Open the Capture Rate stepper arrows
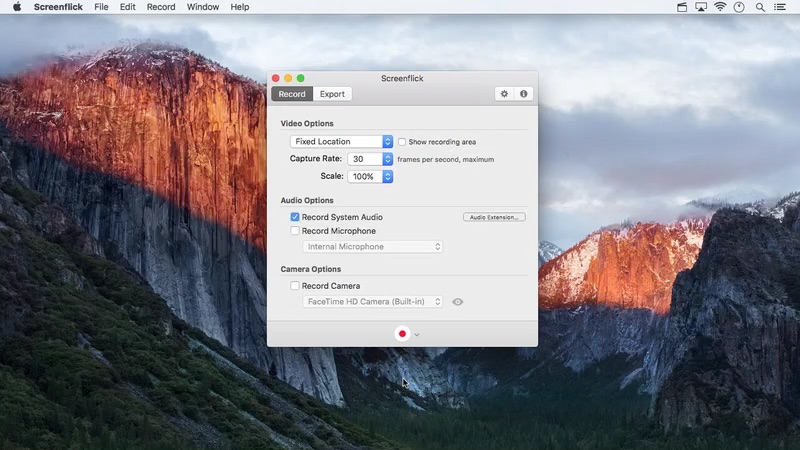 click(388, 159)
